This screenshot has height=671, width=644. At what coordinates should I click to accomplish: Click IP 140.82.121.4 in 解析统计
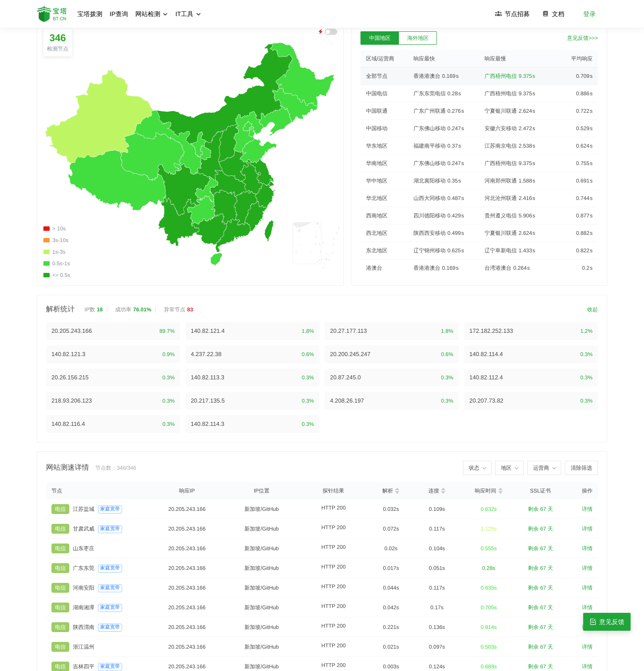coord(208,331)
